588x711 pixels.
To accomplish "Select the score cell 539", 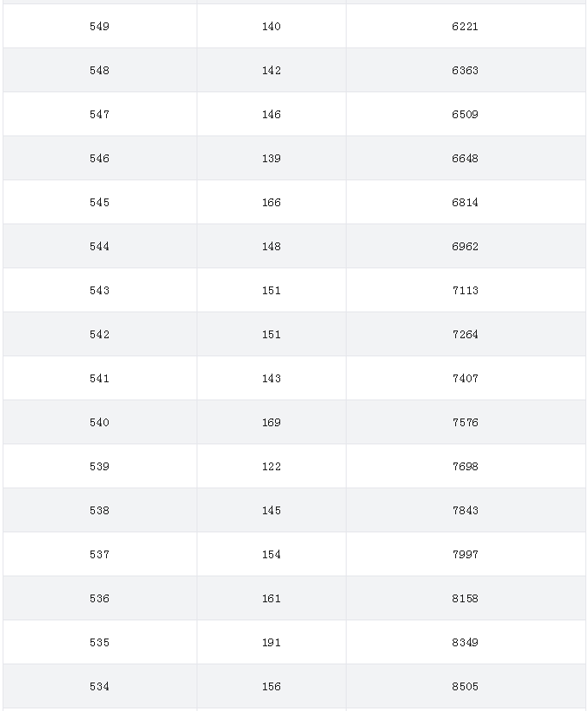I will (x=100, y=466).
